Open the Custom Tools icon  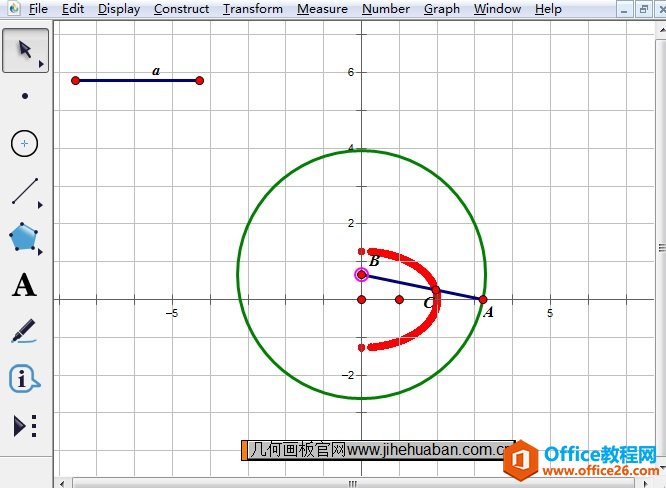[x=25, y=426]
